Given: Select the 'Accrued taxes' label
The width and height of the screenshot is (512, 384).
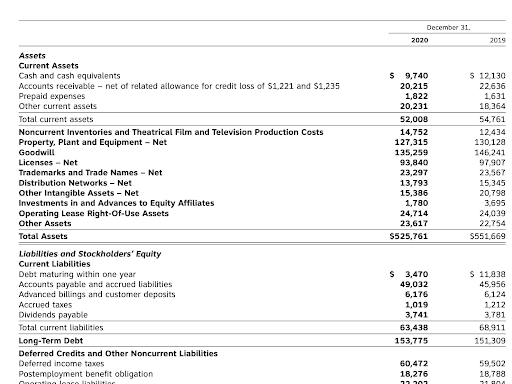Looking at the screenshot, I should click(x=45, y=305).
